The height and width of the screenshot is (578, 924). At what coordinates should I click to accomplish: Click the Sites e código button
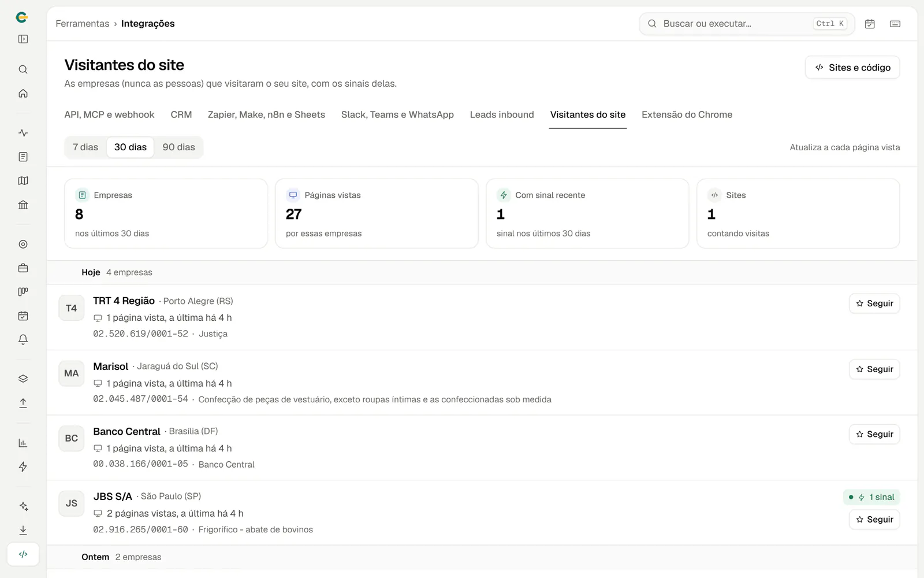852,68
